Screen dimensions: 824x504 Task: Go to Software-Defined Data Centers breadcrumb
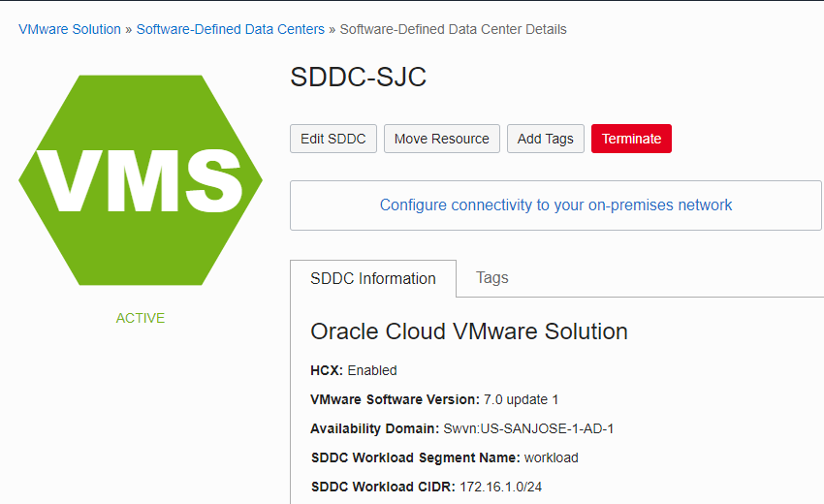pos(230,29)
